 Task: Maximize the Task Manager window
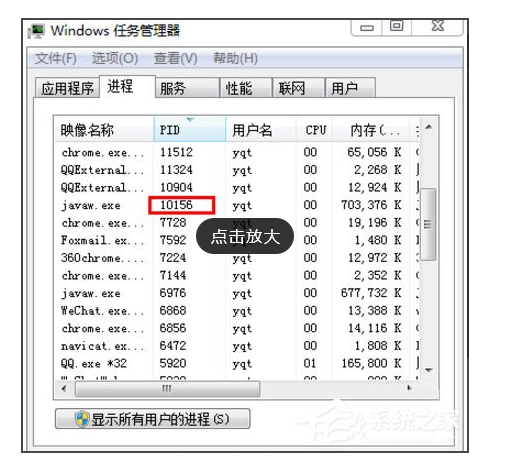point(397,27)
